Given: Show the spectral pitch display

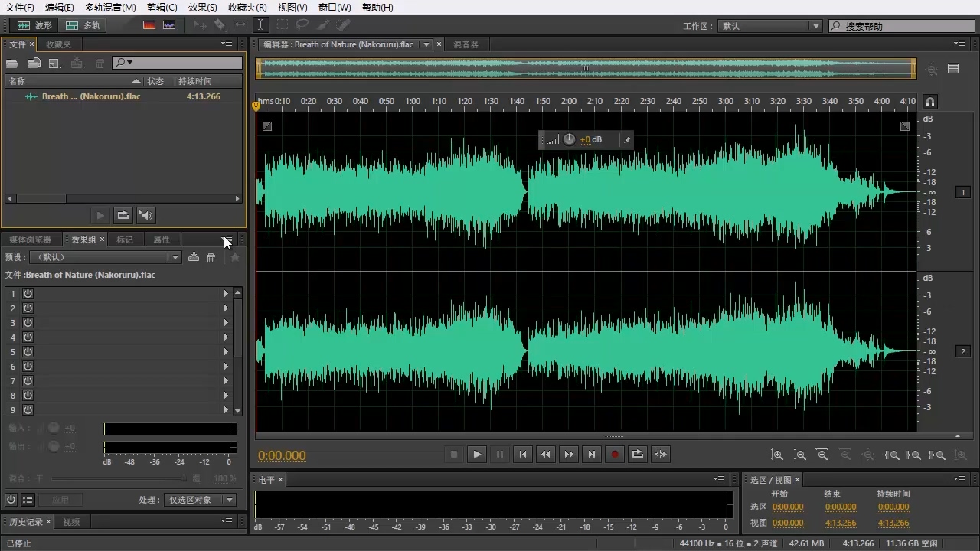Looking at the screenshot, I should click(x=169, y=25).
